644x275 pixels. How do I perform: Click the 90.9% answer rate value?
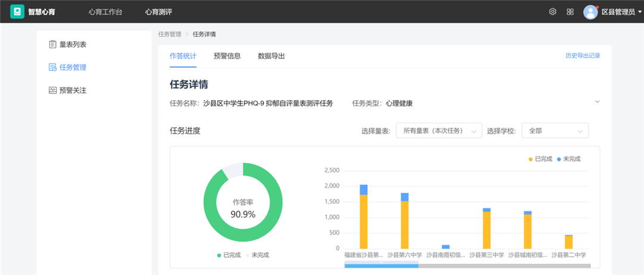(x=243, y=214)
